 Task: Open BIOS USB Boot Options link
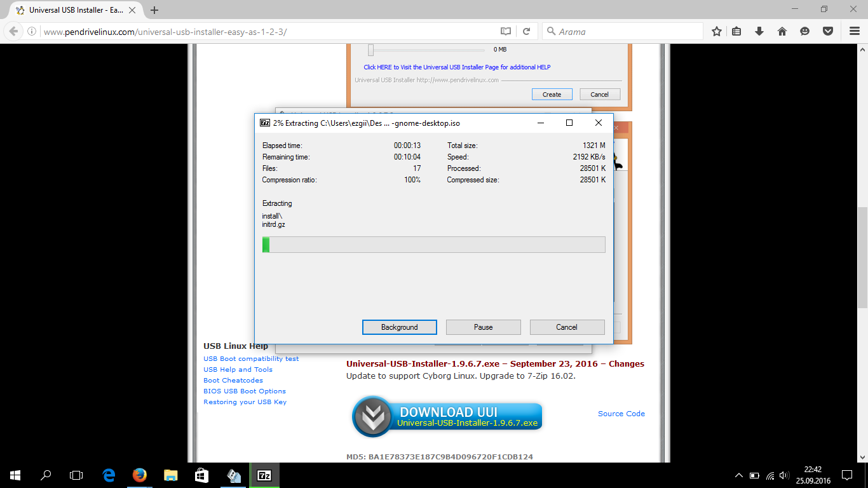(x=245, y=391)
